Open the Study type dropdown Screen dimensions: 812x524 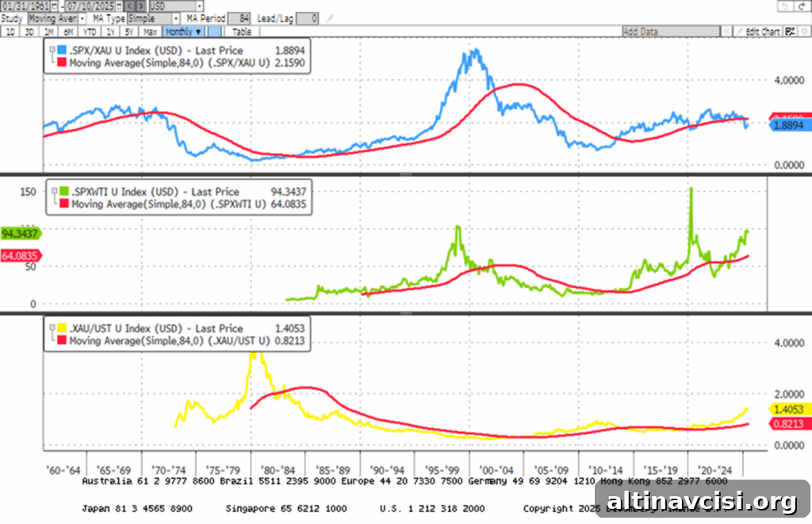(x=82, y=19)
